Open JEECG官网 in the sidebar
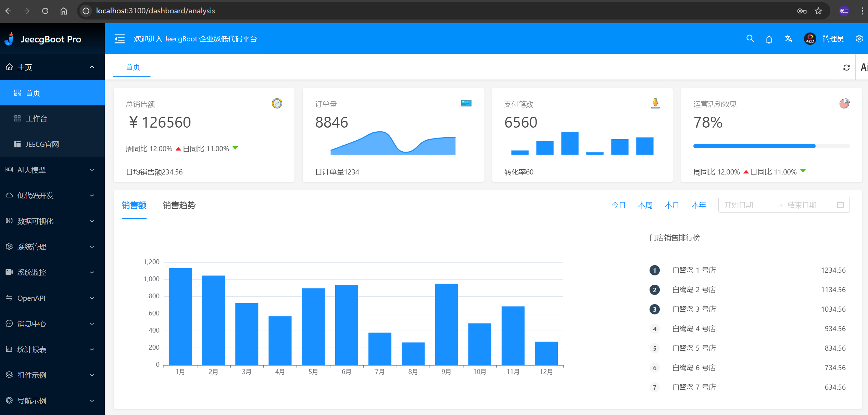 (52, 144)
